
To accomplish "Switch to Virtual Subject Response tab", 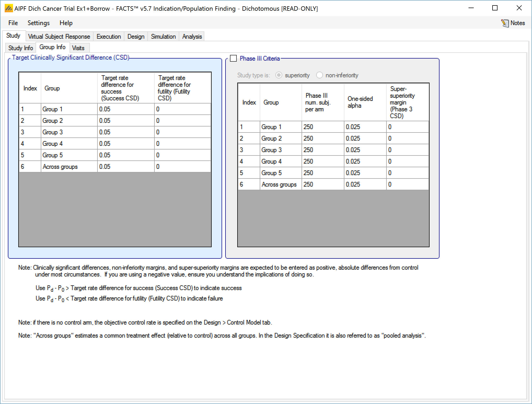I will point(59,37).
